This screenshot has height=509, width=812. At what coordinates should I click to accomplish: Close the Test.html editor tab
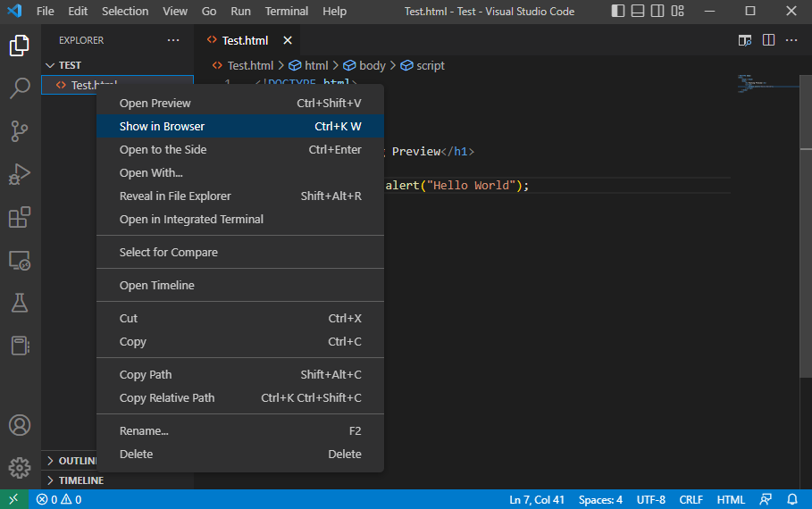288,40
